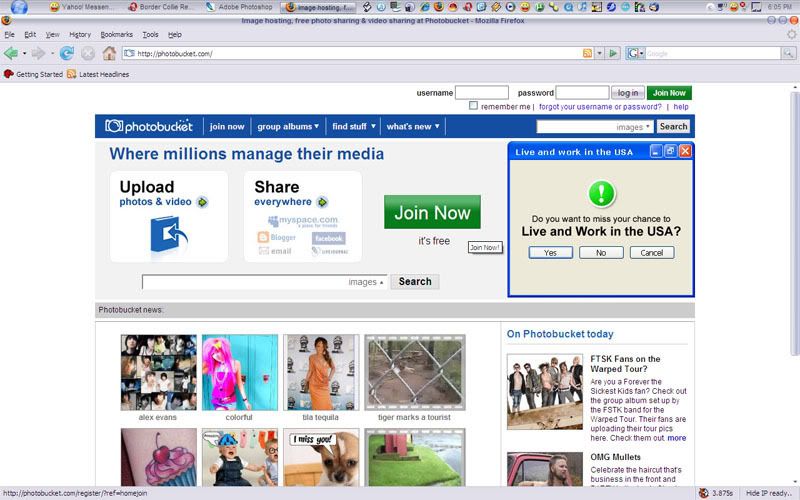Switch to Adobe Photoshop taskbar button
The image size is (800, 500).
pos(239,7)
